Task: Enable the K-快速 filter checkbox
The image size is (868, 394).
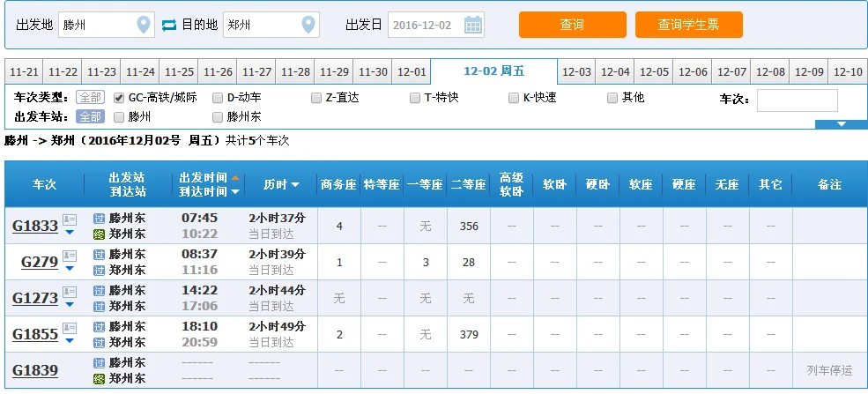Action: [513, 98]
